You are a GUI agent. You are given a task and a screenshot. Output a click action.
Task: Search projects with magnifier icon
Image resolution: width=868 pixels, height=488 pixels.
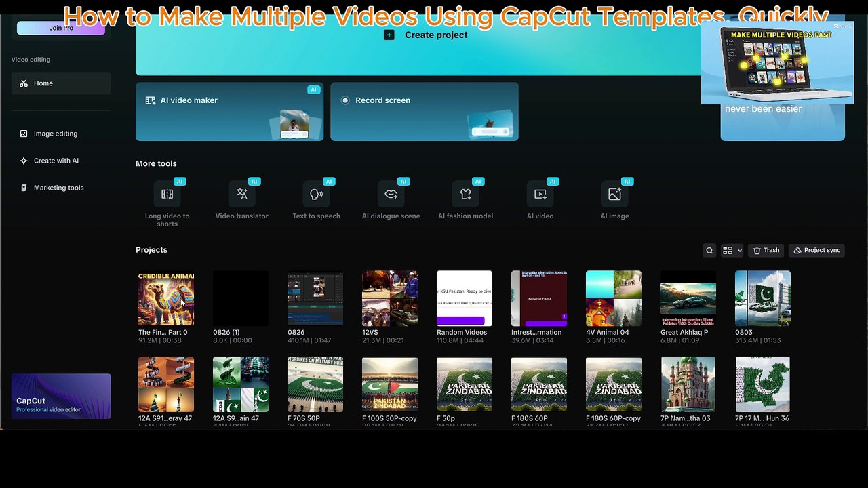point(709,250)
